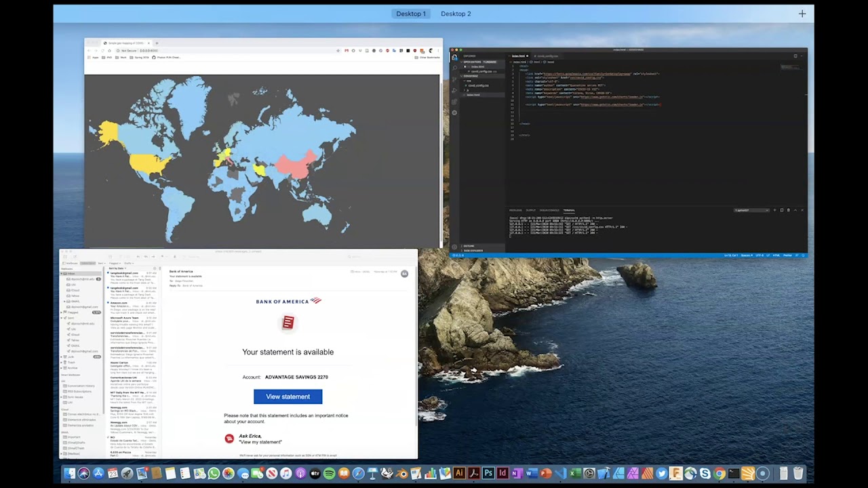
Task: Open Source Control in VS Code activity bar
Action: click(x=454, y=79)
